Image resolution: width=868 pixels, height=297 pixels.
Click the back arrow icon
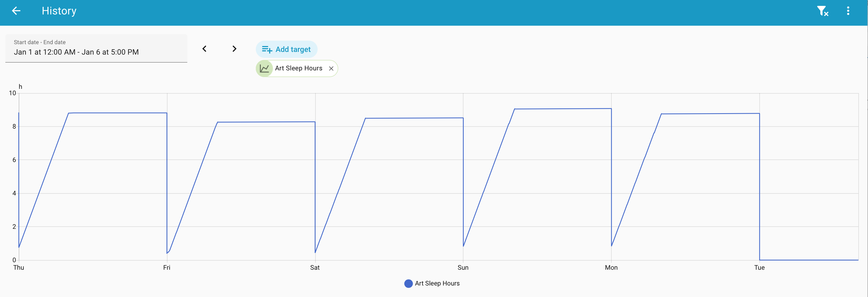(16, 11)
